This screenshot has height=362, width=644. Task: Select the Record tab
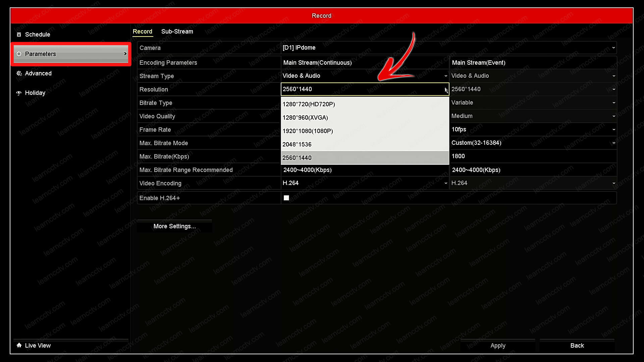coord(143,32)
